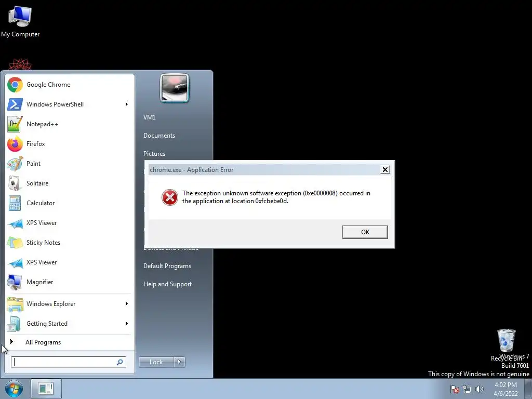
Task: Click the Lock button
Action: click(x=156, y=362)
